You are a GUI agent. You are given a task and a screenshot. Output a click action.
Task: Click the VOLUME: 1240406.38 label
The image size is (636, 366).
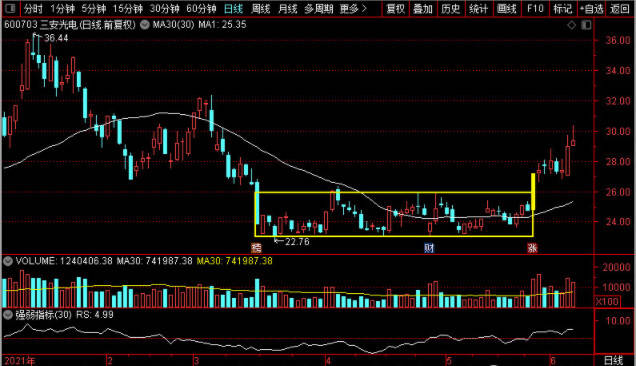(64, 261)
